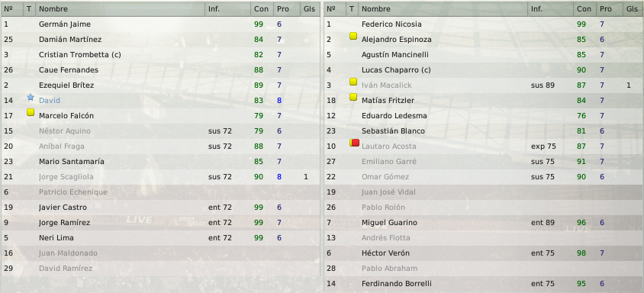Click the right table's Inf. column header
The height and width of the screenshot is (293, 644).
[x=550, y=9]
